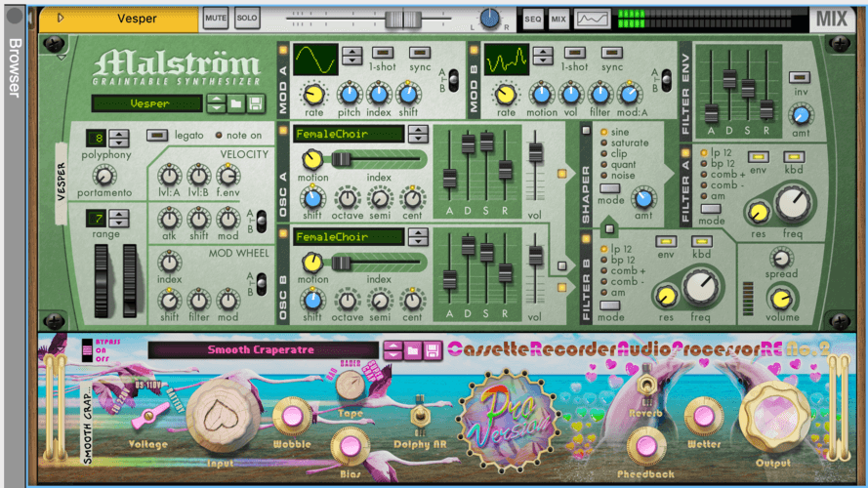Adjust the Mod A rate knob
This screenshot has width=868, height=488.
pos(313,95)
